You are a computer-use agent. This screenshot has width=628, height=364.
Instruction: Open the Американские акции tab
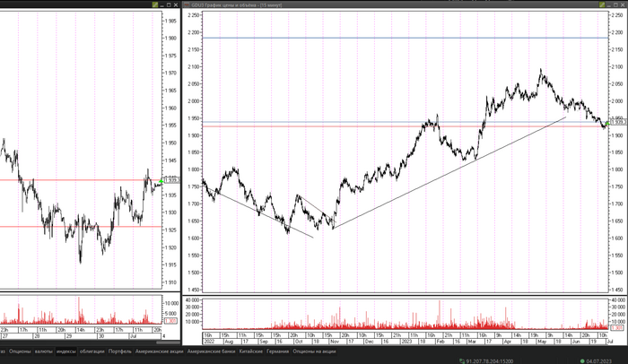pos(159,351)
